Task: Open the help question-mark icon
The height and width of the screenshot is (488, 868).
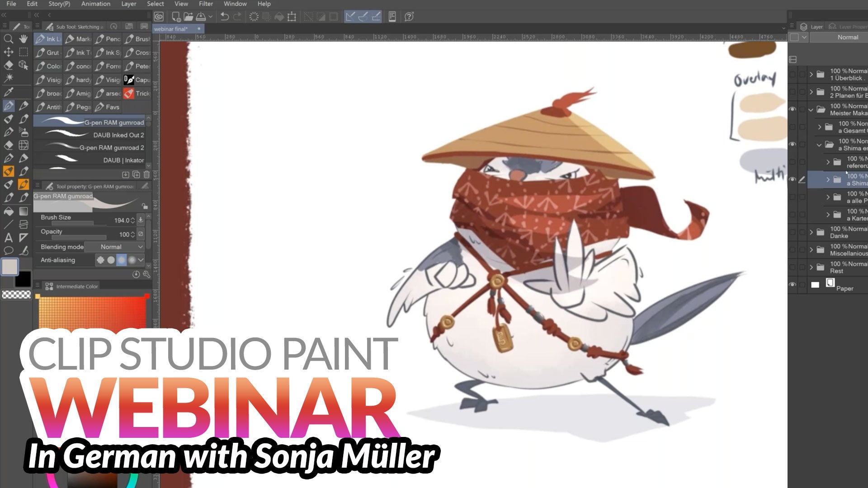Action: point(409,17)
